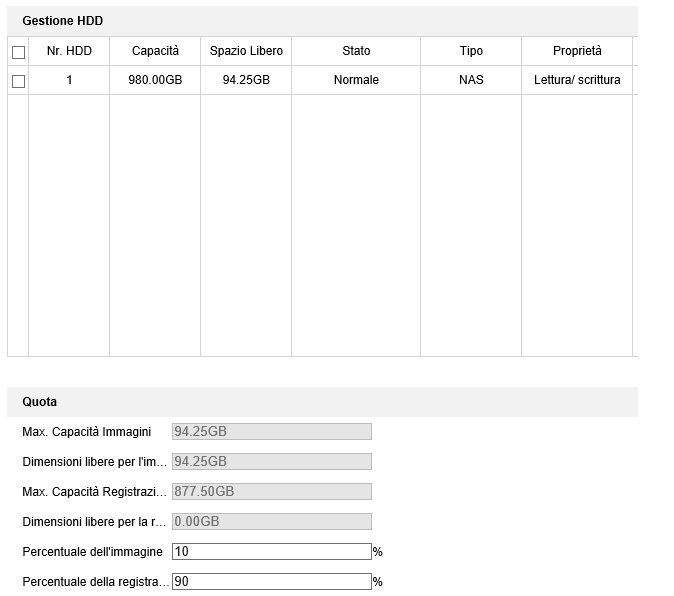Click the Stato column header
Image resolution: width=674 pixels, height=596 pixels.
(356, 51)
